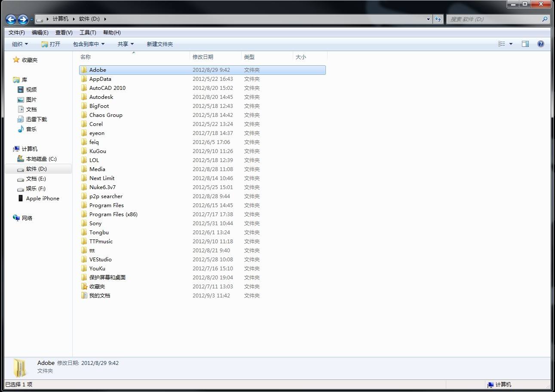Screen dimensions: 555x392
Task: Select Computer (计算机) in navigation pane
Action: [25, 149]
